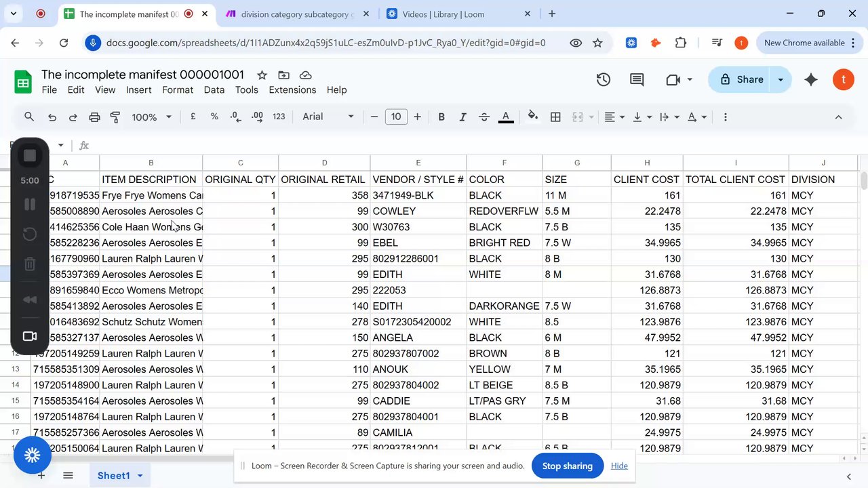
Task: Click the Hide link in sharing bar
Action: (619, 466)
